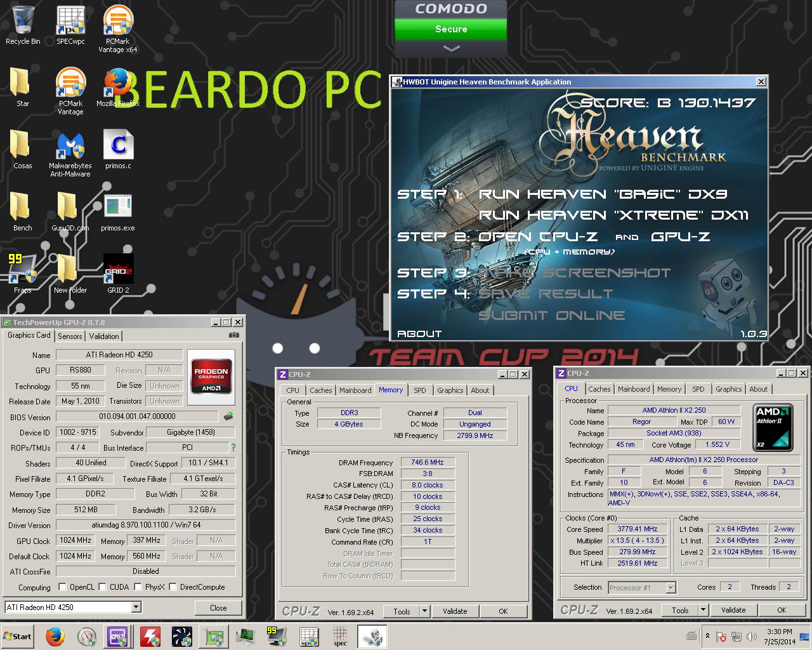The height and width of the screenshot is (650, 812).
Task: Click DRAM Frequency value 746.6 MHz
Action: pos(428,463)
